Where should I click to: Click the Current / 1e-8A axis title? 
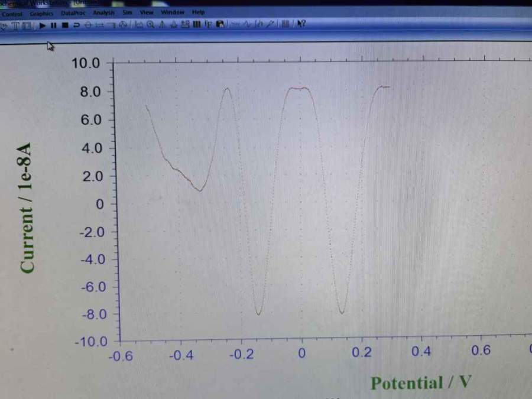pyautogui.click(x=26, y=208)
